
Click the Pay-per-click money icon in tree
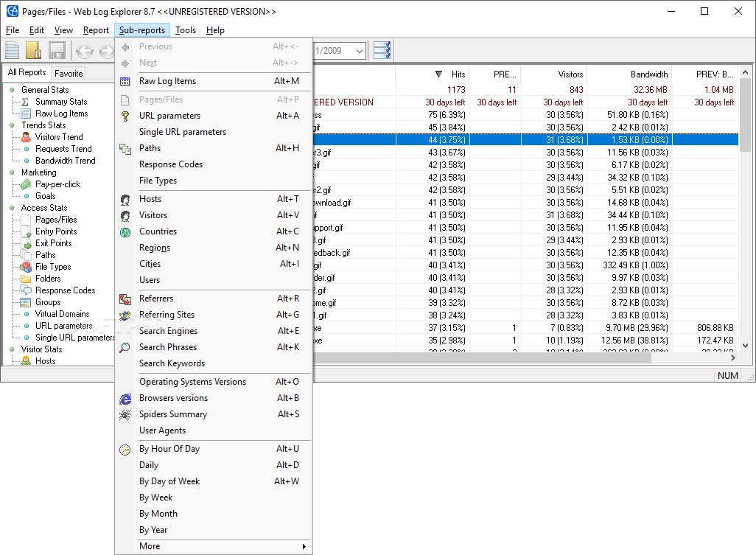[26, 184]
